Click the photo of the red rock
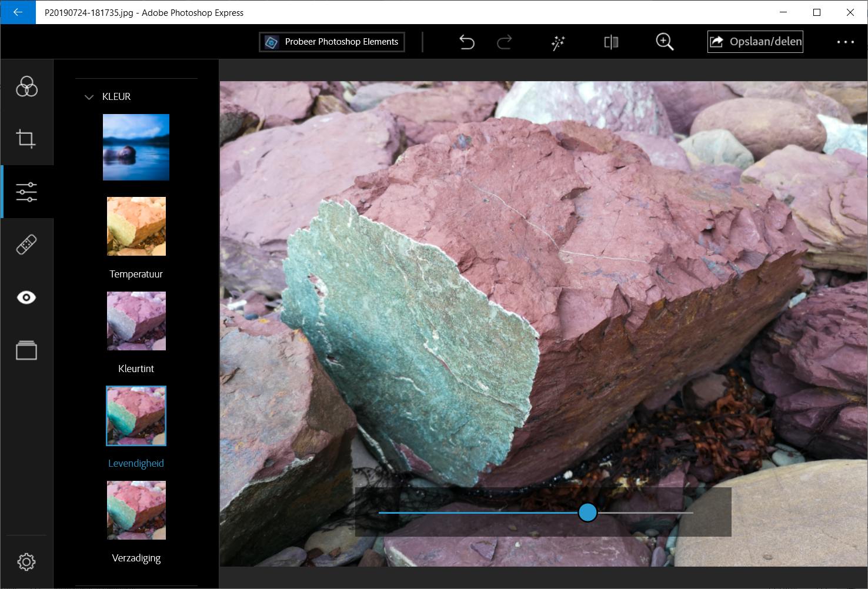Image resolution: width=868 pixels, height=589 pixels. click(543, 324)
